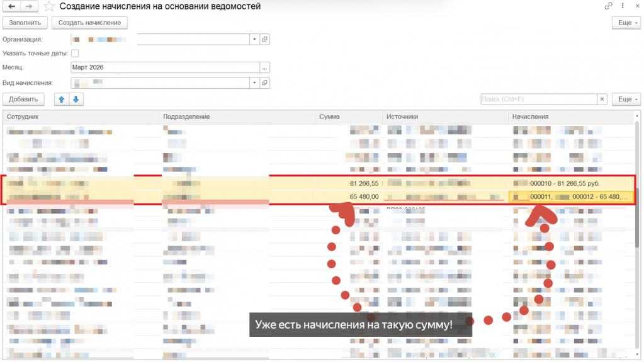Expand the Вид начисления dropdown list
Viewport: 644px width, 362px height.
(x=254, y=82)
